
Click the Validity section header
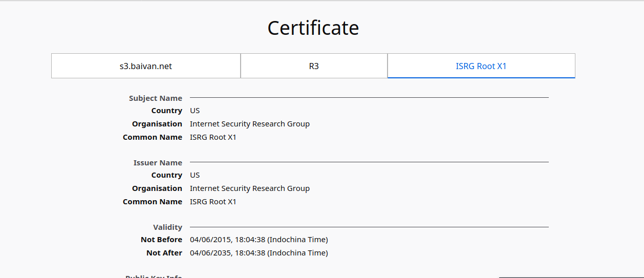(167, 227)
